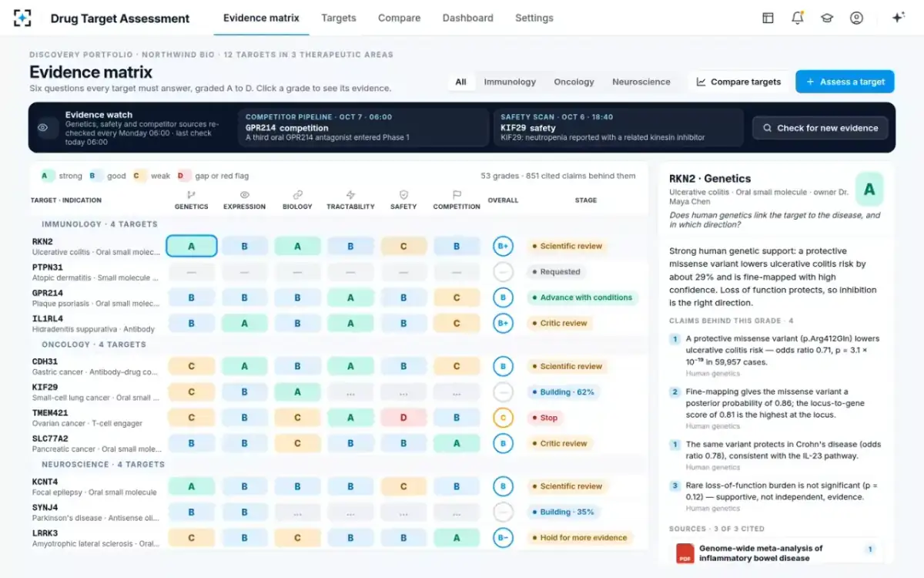Image resolution: width=924 pixels, height=578 pixels.
Task: Open KIF29 safety alert card
Action: point(618,127)
